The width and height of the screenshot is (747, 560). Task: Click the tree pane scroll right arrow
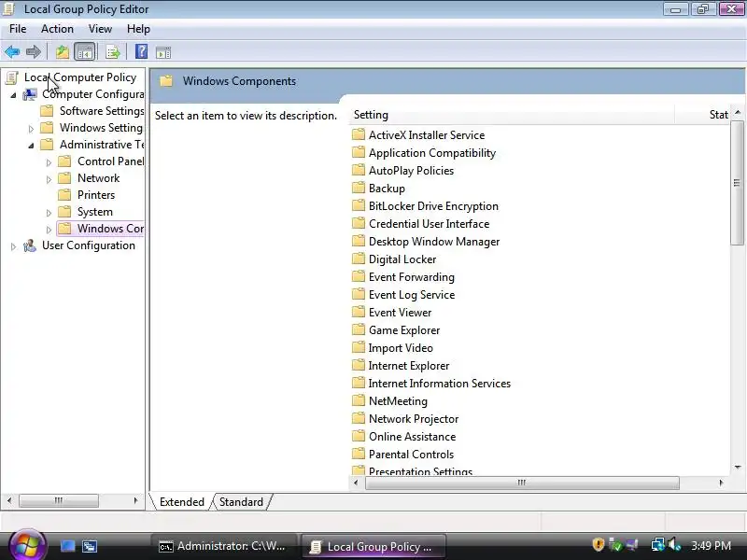pos(135,500)
